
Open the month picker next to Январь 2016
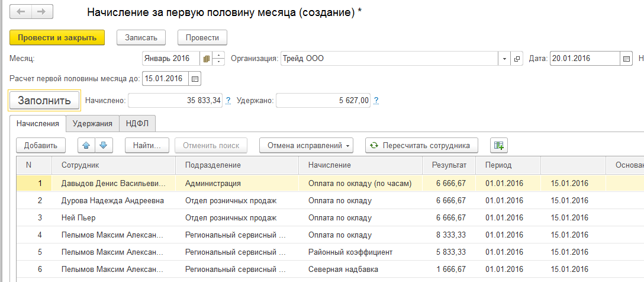pyautogui.click(x=207, y=59)
